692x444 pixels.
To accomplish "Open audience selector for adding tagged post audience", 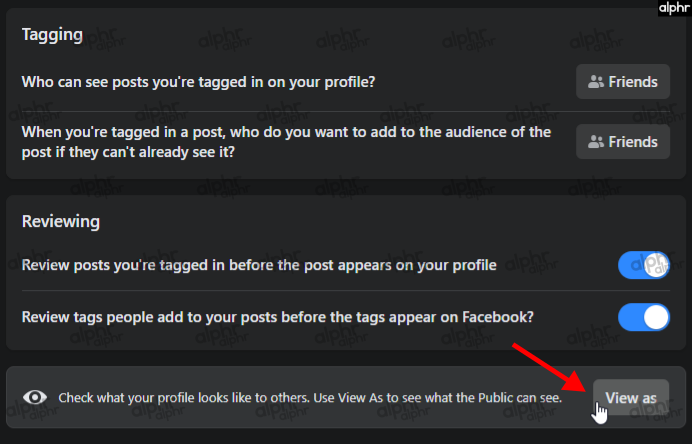I will [x=623, y=142].
